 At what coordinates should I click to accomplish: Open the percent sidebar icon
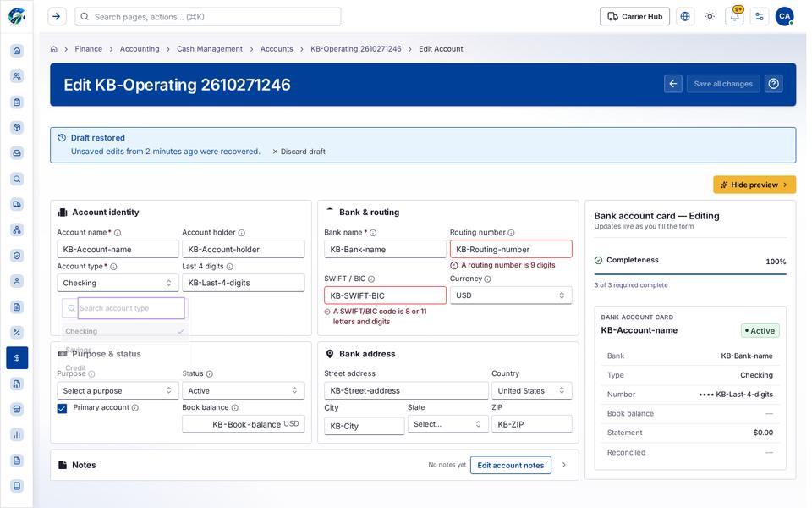coord(17,332)
